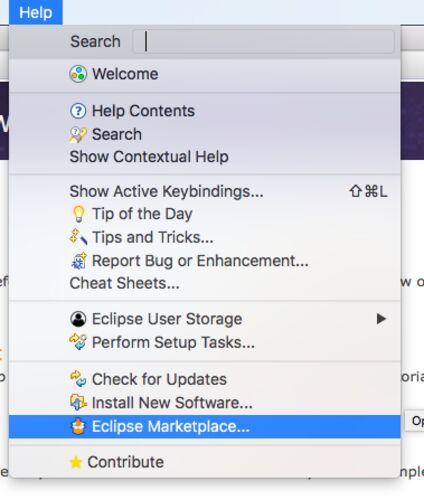Screen dimensions: 424x500
Task: Click the Eclipse Marketplace icon
Action: (x=78, y=426)
